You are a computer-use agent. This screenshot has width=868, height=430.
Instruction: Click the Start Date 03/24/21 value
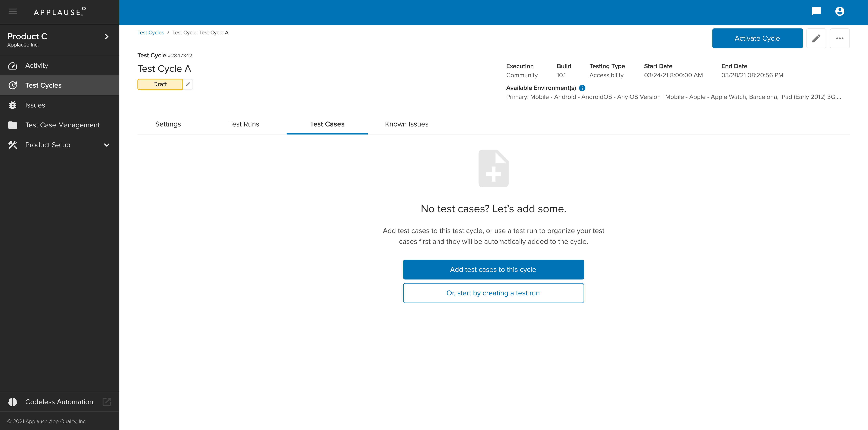(673, 75)
